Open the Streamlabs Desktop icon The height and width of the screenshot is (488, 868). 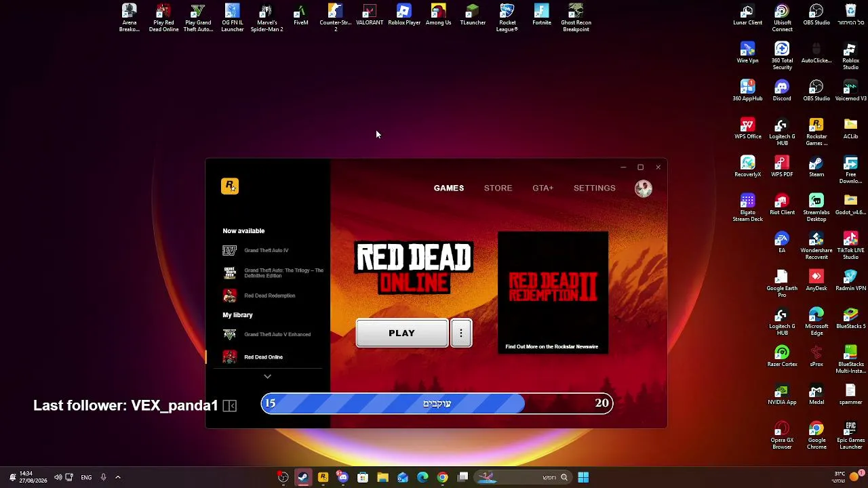pos(816,208)
